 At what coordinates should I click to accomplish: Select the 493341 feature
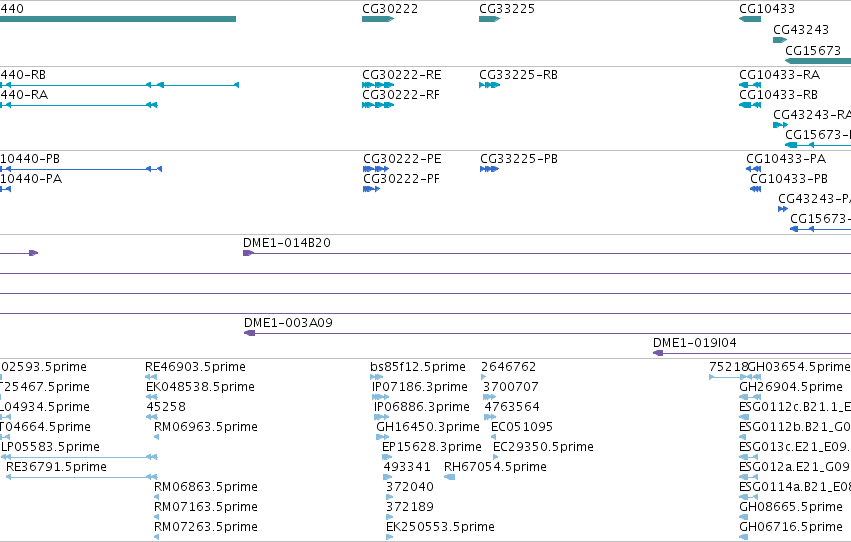pyautogui.click(x=388, y=477)
